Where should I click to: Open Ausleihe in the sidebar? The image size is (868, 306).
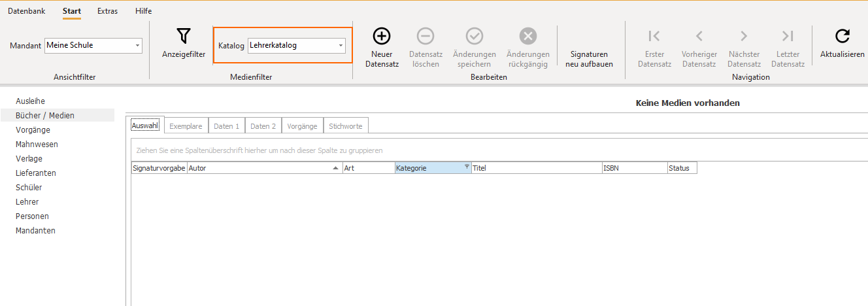point(30,101)
